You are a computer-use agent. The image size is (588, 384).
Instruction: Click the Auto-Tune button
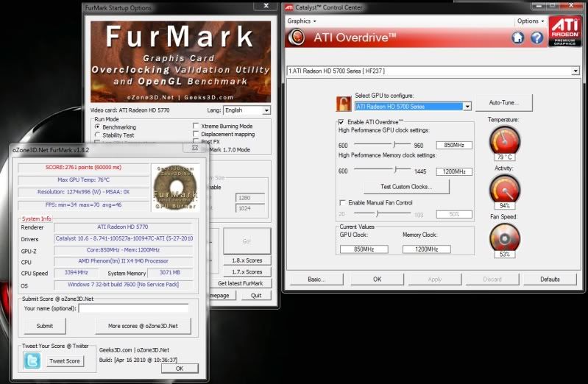tap(504, 103)
